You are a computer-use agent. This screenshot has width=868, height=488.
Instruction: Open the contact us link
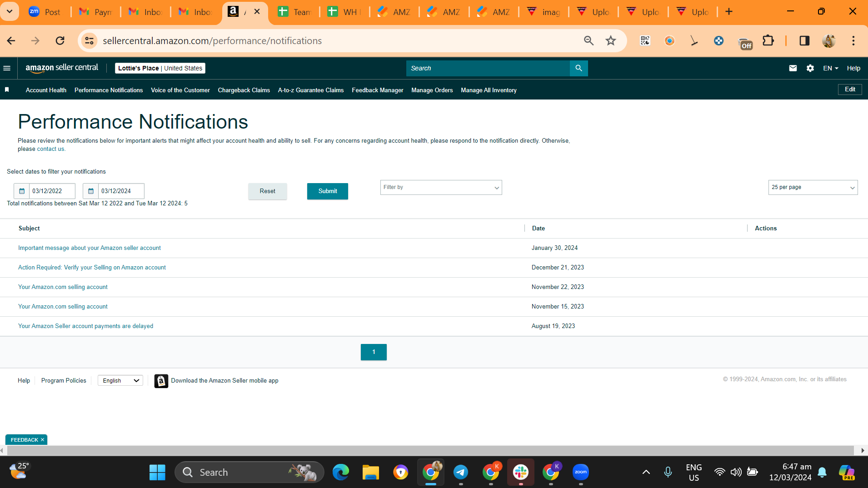click(x=50, y=149)
